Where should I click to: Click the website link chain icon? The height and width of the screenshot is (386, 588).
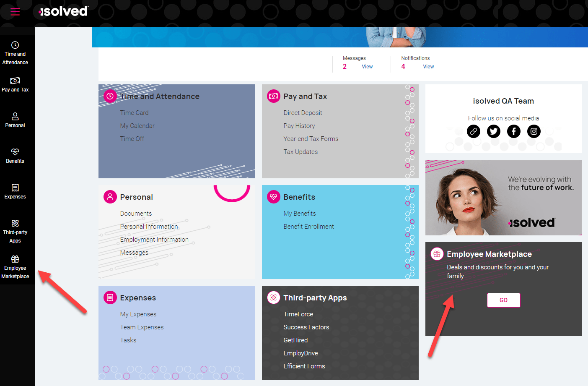[x=474, y=131]
